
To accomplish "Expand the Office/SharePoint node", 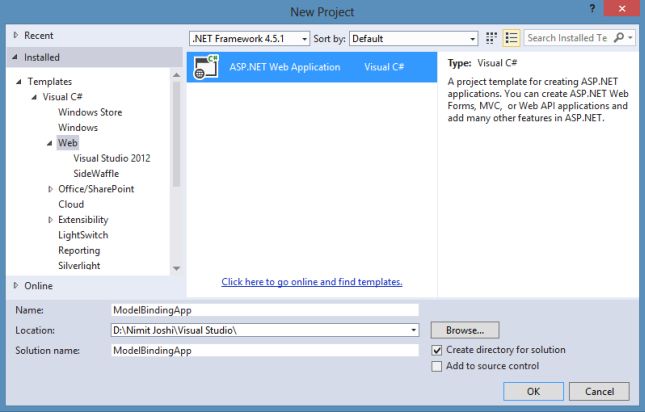I will (50, 189).
